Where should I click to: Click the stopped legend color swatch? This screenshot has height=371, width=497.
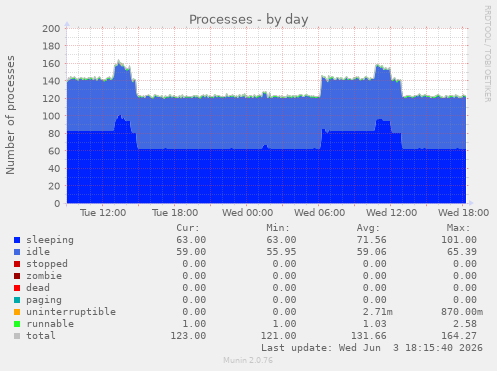[x=17, y=264]
